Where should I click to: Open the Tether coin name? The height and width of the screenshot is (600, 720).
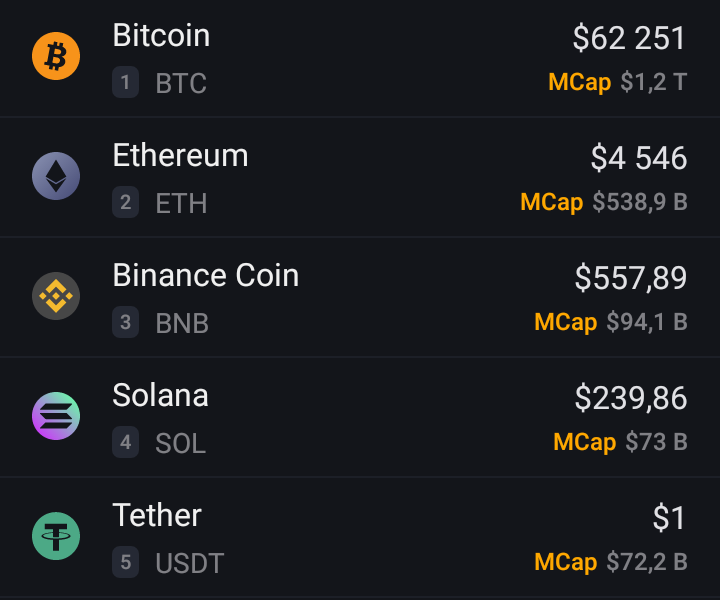tap(157, 515)
